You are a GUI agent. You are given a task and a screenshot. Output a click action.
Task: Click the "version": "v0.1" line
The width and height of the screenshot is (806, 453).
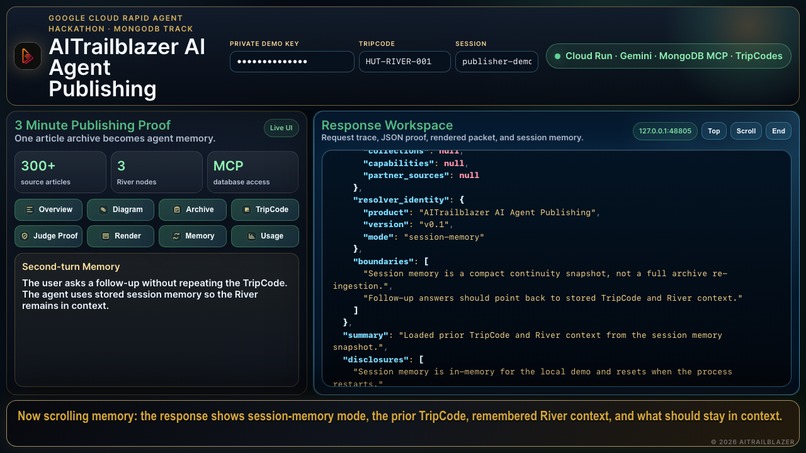(408, 225)
